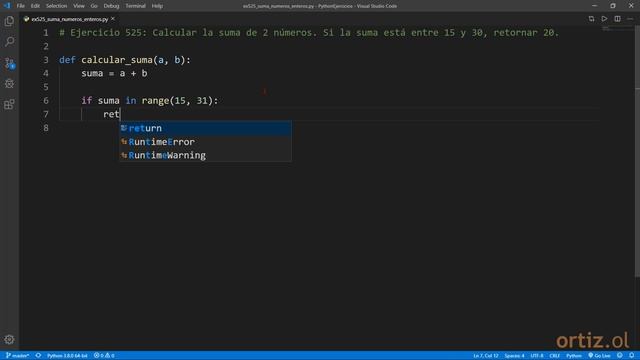640x360 pixels.
Task: Start Go Live server from status bar
Action: point(599,356)
